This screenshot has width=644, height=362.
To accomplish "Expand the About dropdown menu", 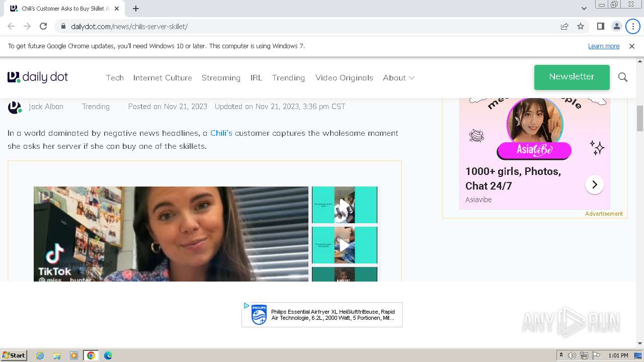I will 398,78.
